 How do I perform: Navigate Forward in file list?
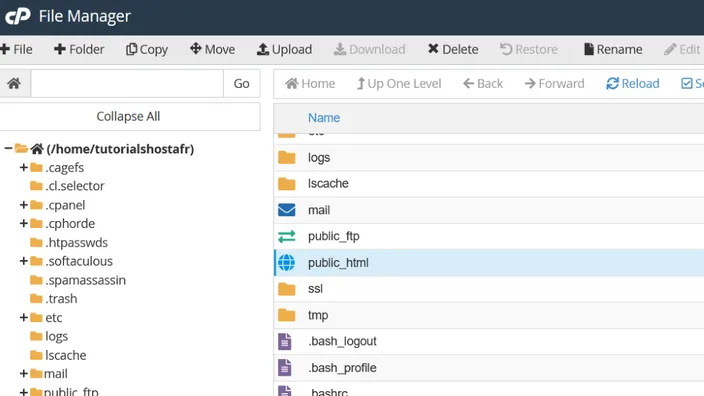[x=554, y=84]
